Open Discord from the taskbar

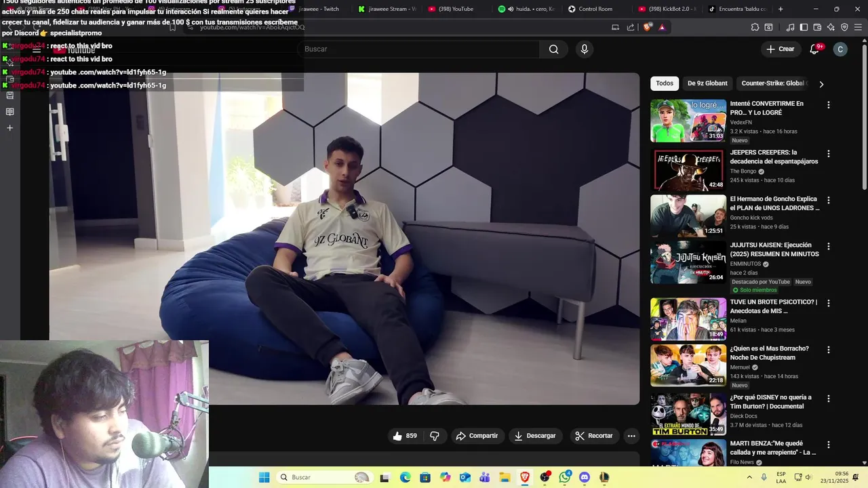pyautogui.click(x=585, y=477)
